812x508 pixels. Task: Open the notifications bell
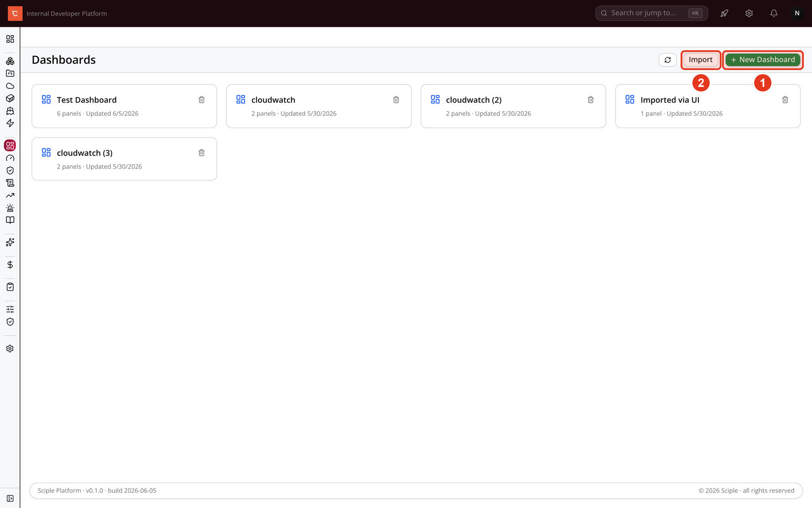pyautogui.click(x=774, y=13)
